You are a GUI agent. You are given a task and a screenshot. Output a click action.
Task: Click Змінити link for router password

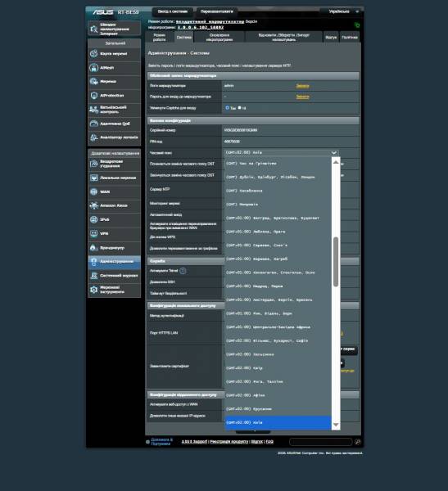302,97
